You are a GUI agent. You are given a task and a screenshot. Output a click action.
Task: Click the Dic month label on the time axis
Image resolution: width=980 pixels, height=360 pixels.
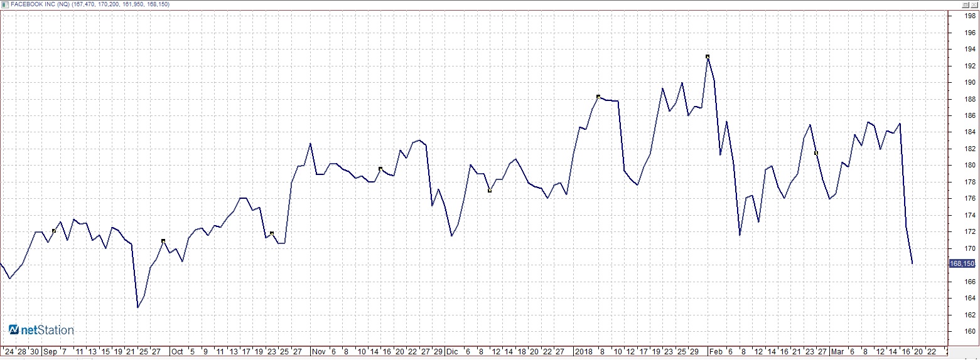click(452, 352)
